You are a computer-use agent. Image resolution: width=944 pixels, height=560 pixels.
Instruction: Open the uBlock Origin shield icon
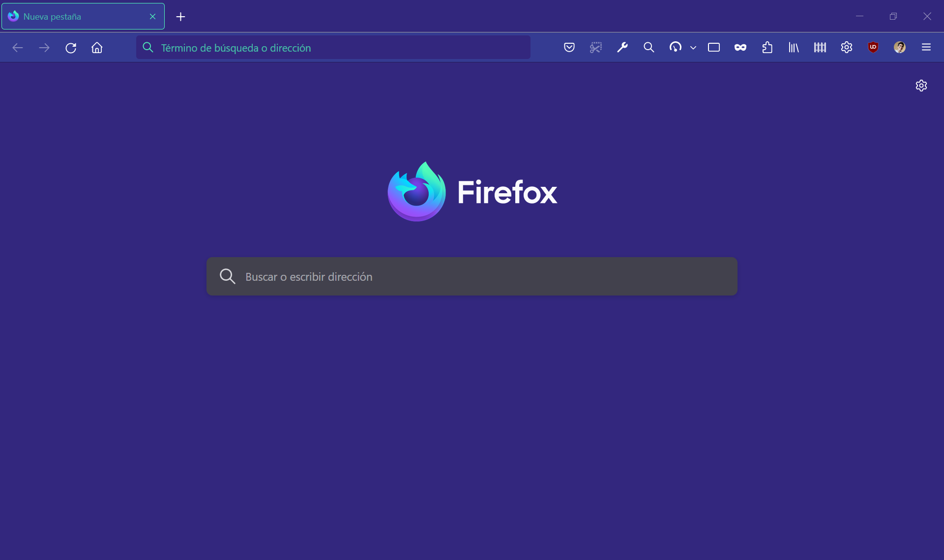(873, 48)
